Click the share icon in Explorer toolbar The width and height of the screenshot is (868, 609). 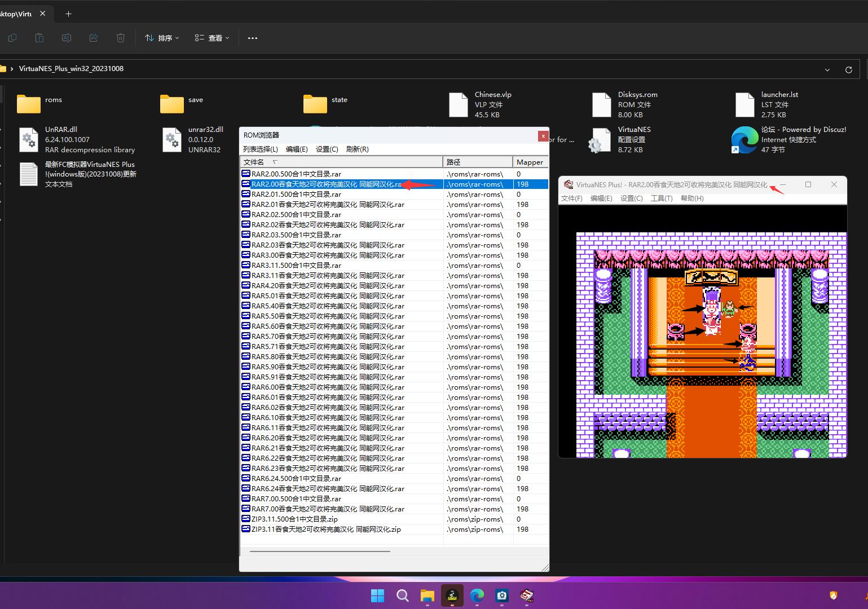[94, 38]
